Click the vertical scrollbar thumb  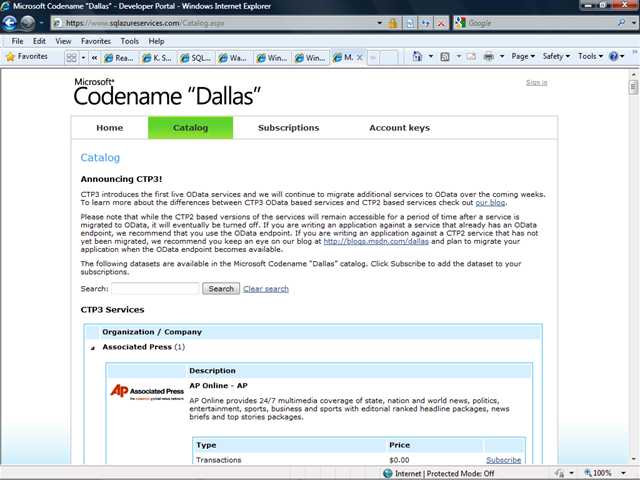(633, 87)
